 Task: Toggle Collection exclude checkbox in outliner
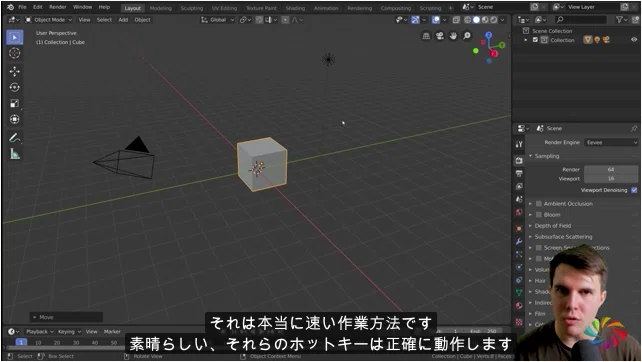point(535,40)
